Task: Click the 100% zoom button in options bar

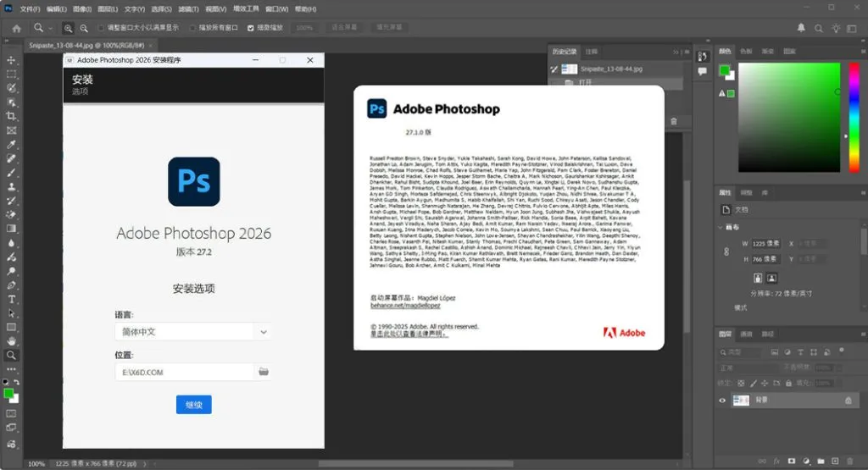Action: (304, 28)
